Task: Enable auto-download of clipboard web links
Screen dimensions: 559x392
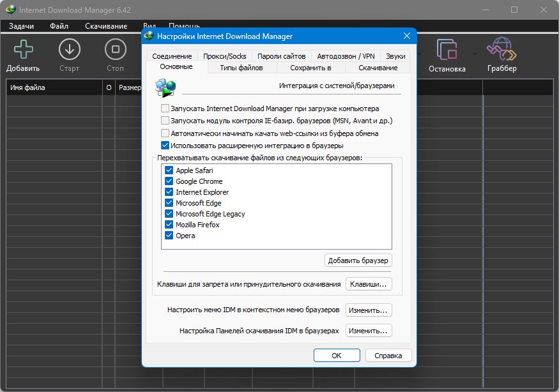Action: pyautogui.click(x=165, y=133)
